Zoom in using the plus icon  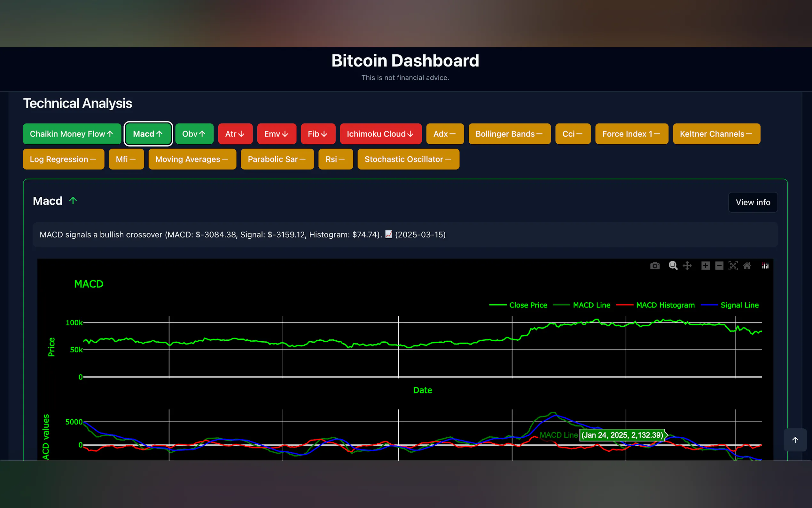coord(705,266)
